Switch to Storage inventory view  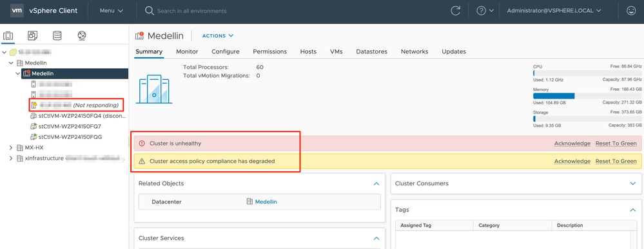[x=57, y=35]
